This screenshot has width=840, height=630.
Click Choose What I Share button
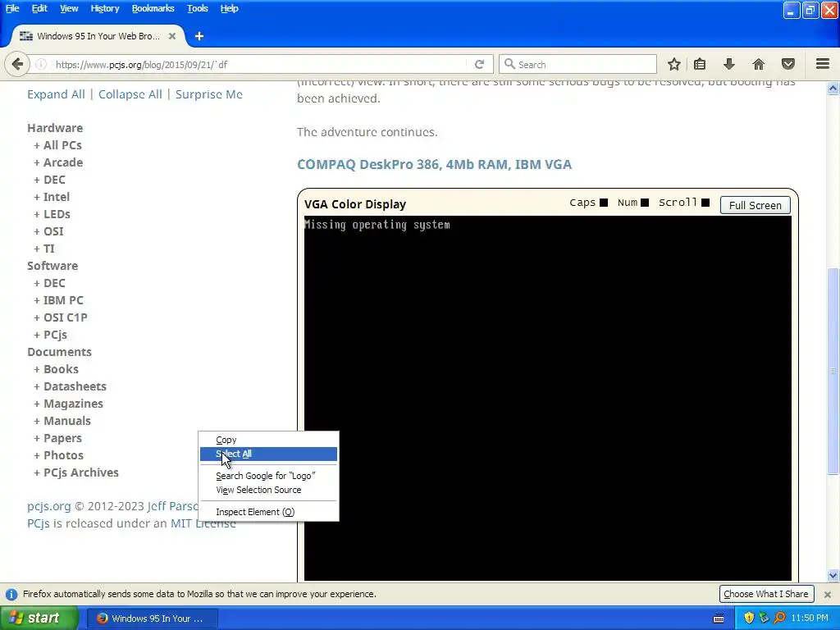[766, 594]
